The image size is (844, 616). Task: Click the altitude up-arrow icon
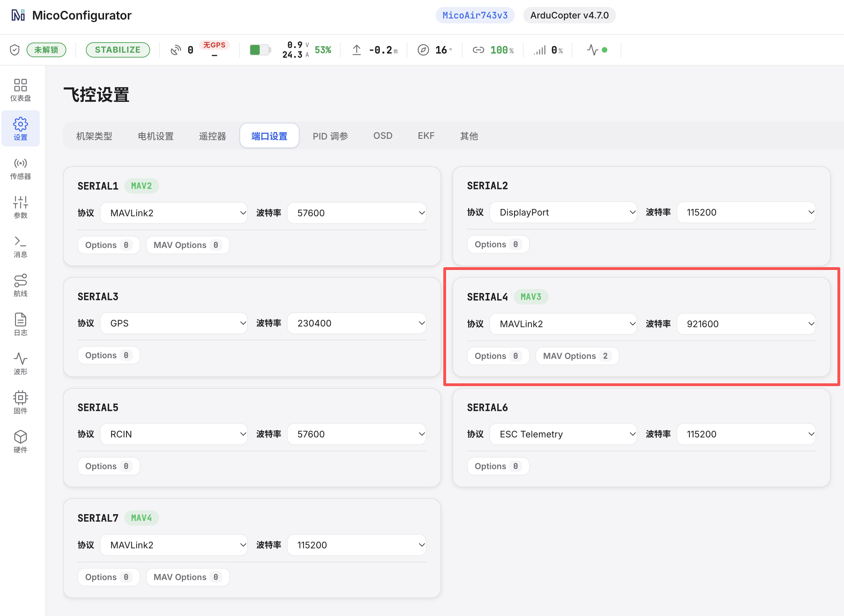coord(357,50)
